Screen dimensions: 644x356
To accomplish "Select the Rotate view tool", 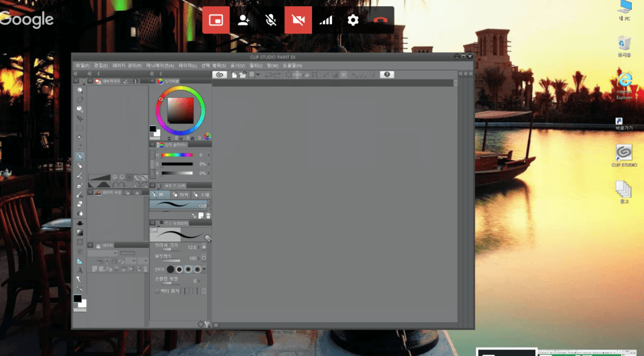I will tap(80, 99).
